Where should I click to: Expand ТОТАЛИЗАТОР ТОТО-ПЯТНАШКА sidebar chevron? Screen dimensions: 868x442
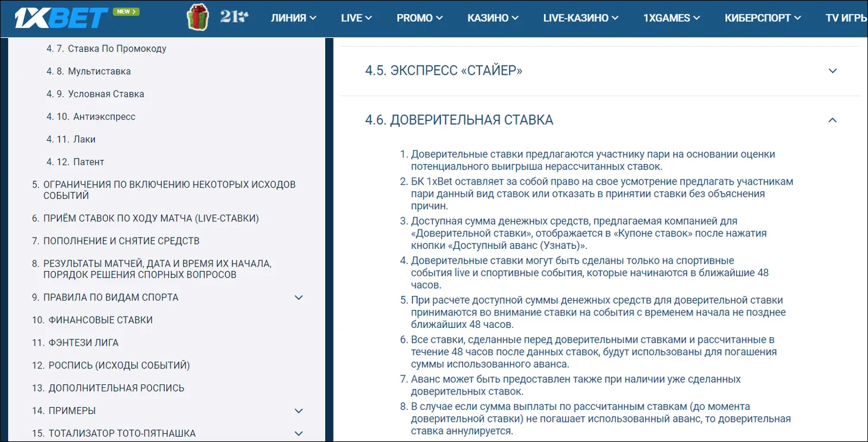pos(299,433)
